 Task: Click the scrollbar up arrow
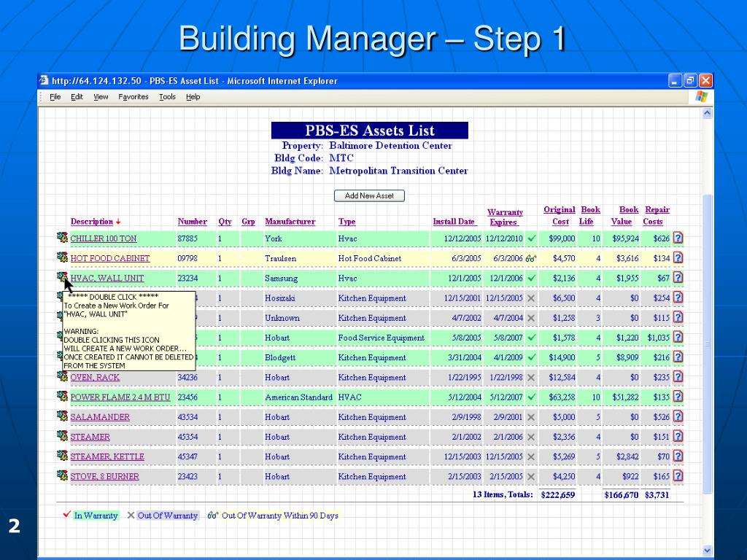(x=707, y=113)
